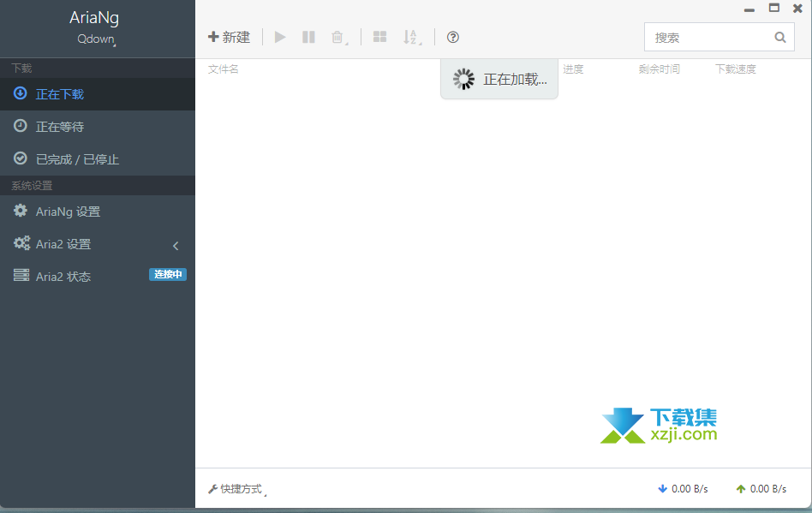Click the 进度 column header
The width and height of the screenshot is (812, 513).
(573, 69)
